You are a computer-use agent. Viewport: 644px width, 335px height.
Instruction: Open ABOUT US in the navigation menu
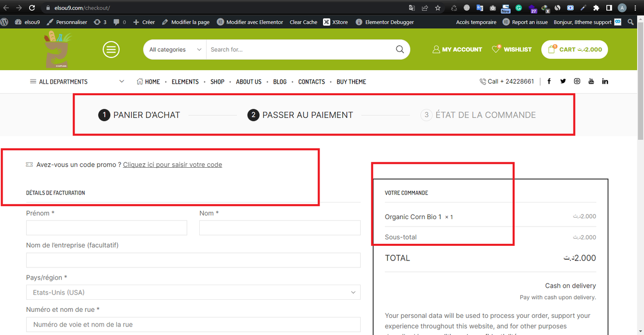[x=249, y=82]
